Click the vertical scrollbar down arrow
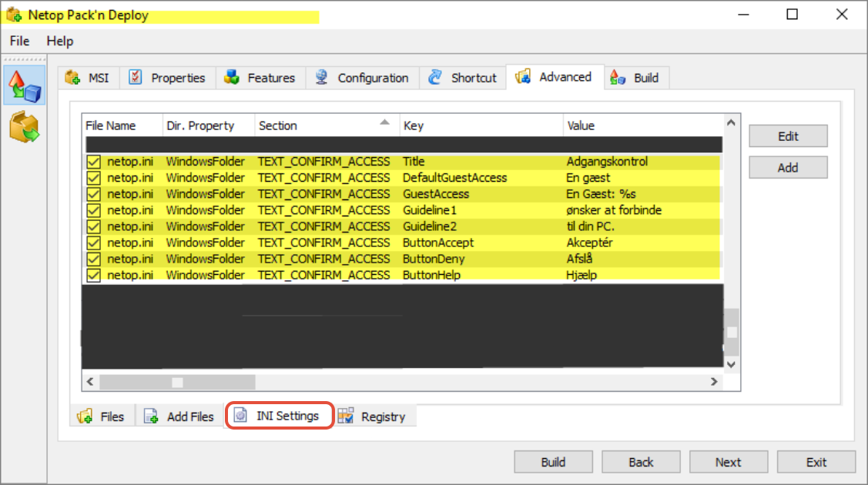 [x=731, y=364]
